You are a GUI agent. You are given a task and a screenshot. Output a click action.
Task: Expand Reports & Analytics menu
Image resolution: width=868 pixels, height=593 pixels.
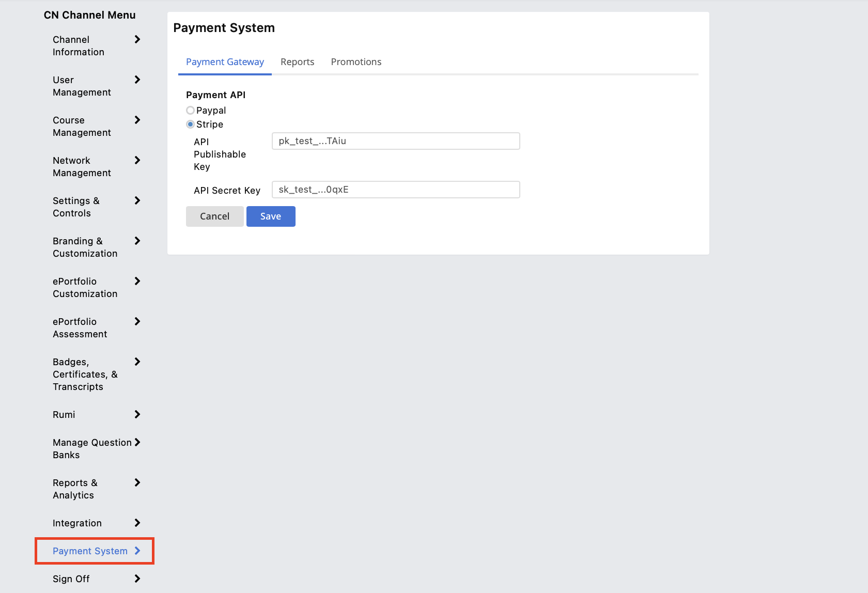click(97, 489)
